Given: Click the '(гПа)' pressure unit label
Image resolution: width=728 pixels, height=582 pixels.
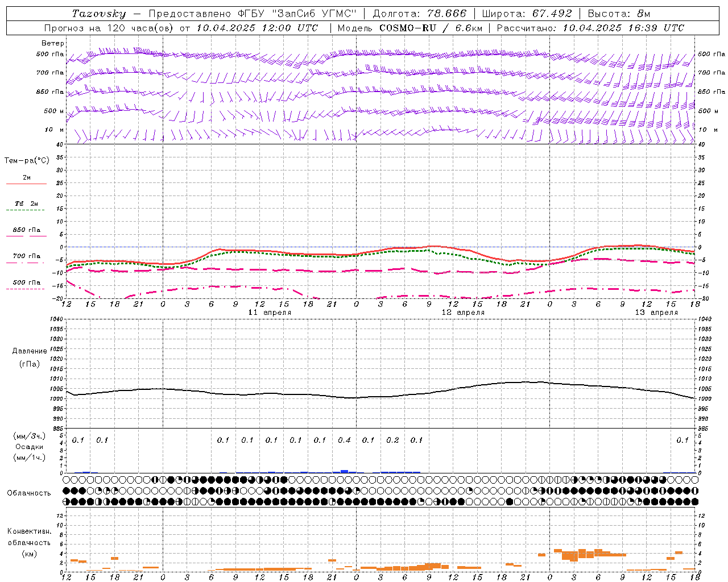Looking at the screenshot, I should 30,364.
